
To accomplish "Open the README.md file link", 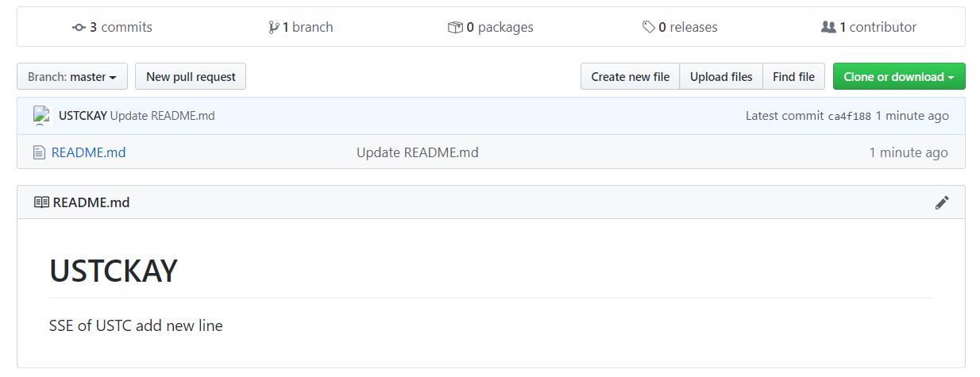I will tap(88, 152).
